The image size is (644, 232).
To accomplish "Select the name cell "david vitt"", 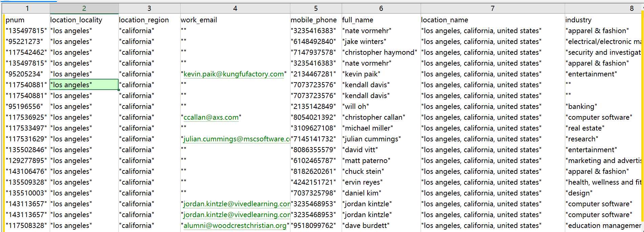I will coord(381,150).
